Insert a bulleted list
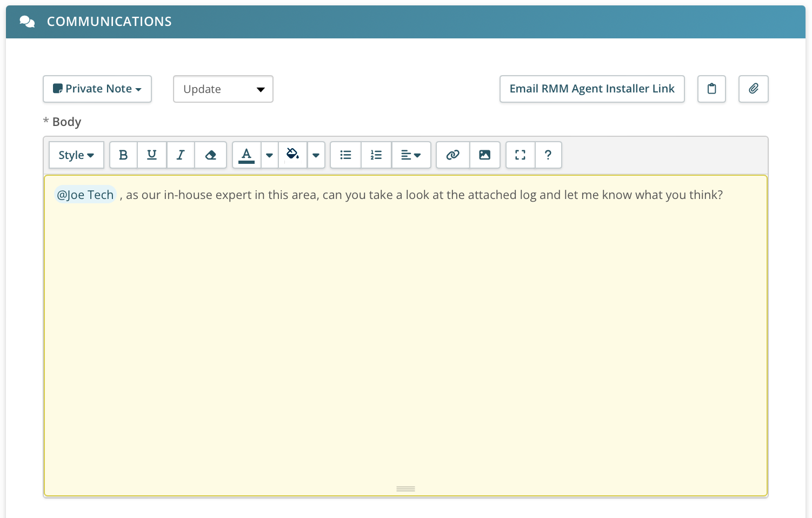 [x=345, y=155]
